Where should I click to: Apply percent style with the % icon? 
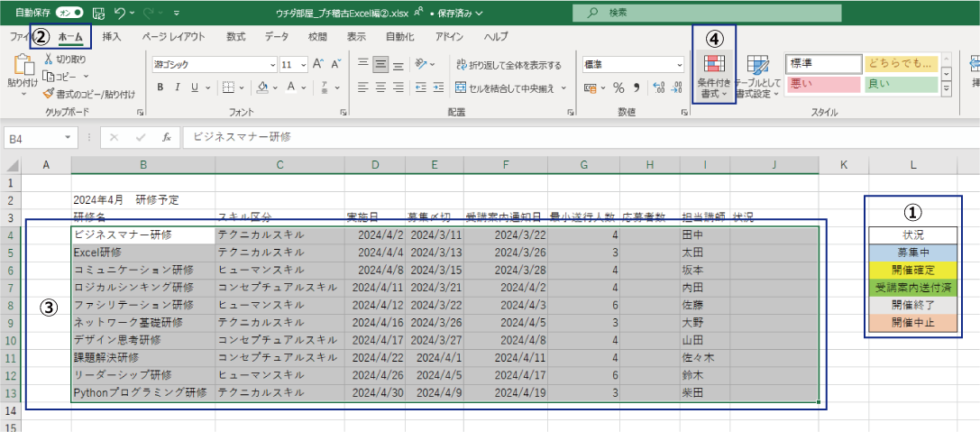(618, 87)
